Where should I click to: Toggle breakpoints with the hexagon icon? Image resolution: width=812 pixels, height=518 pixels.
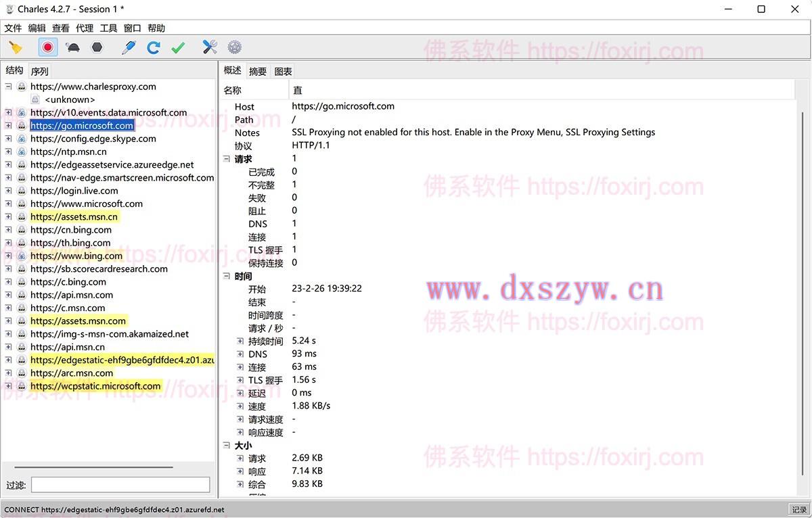(x=97, y=47)
